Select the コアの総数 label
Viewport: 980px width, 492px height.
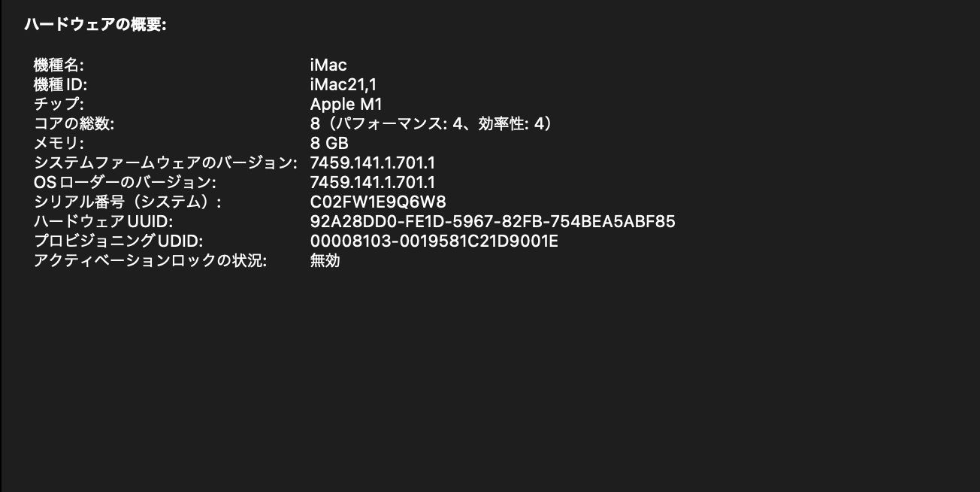point(74,123)
